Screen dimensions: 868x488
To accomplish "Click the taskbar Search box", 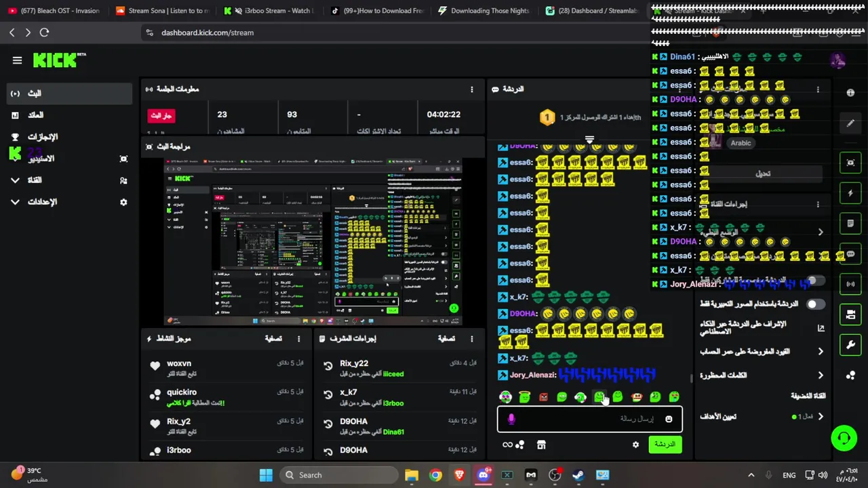I will pyautogui.click(x=338, y=475).
